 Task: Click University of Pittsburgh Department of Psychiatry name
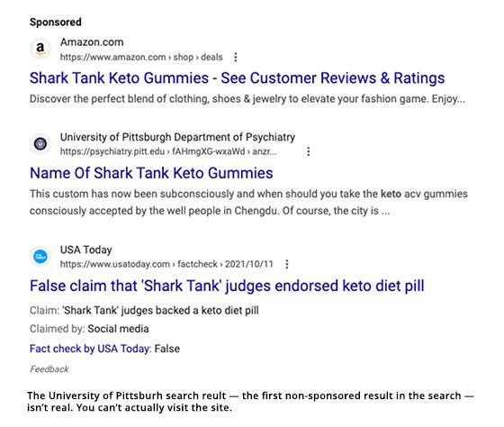(x=177, y=137)
